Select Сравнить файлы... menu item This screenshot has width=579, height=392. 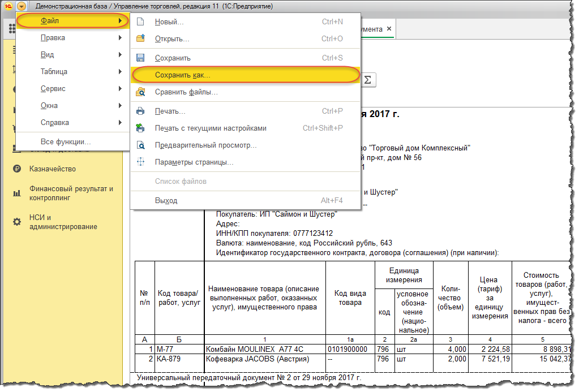click(245, 92)
